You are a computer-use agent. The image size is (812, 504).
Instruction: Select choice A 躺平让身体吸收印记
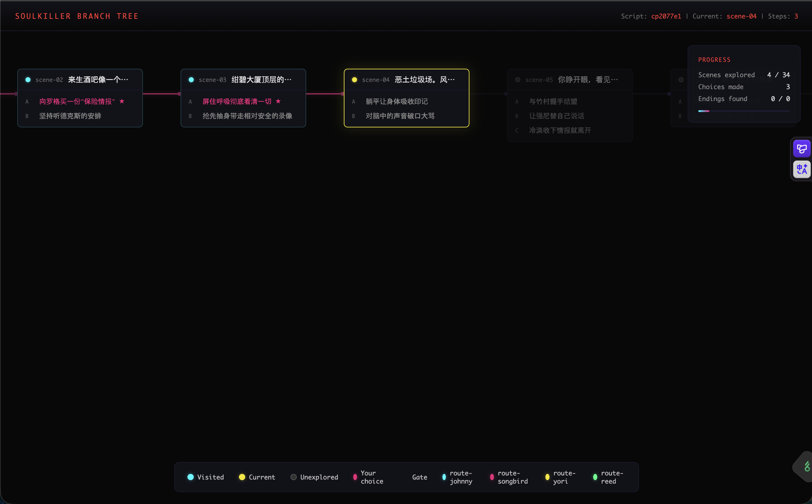397,101
